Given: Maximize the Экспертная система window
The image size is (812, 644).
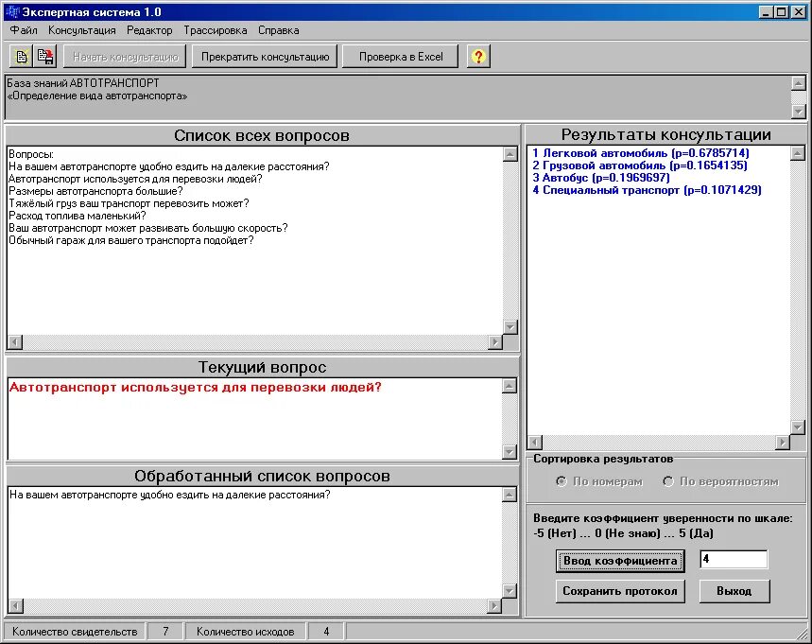Looking at the screenshot, I should point(782,12).
